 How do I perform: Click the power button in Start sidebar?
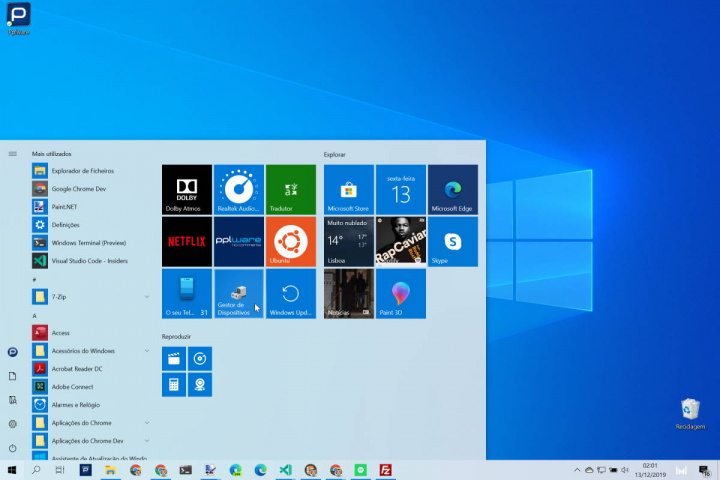click(x=12, y=448)
